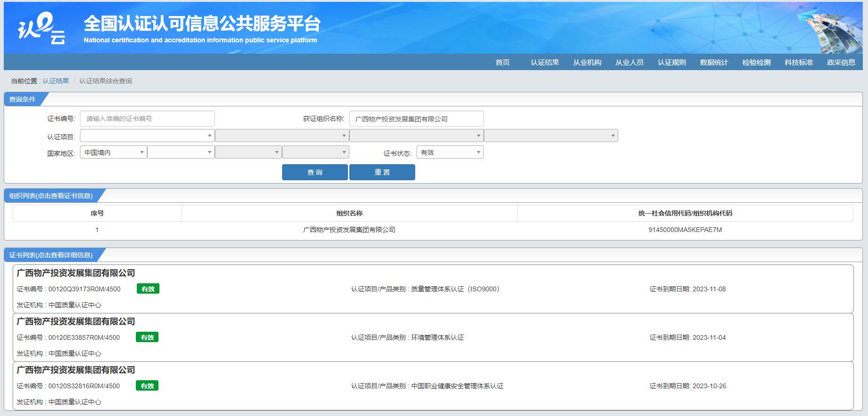Open 政采信息 navigation item
This screenshot has width=868, height=416.
point(841,62)
